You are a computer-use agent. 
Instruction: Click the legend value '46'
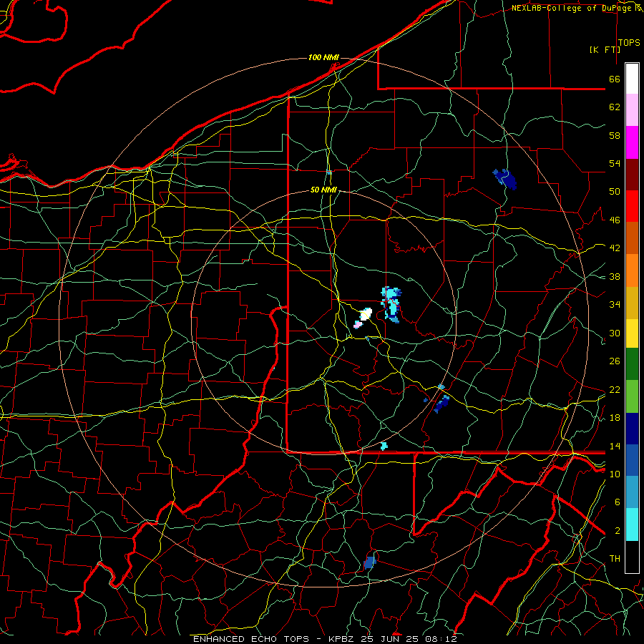(615, 220)
